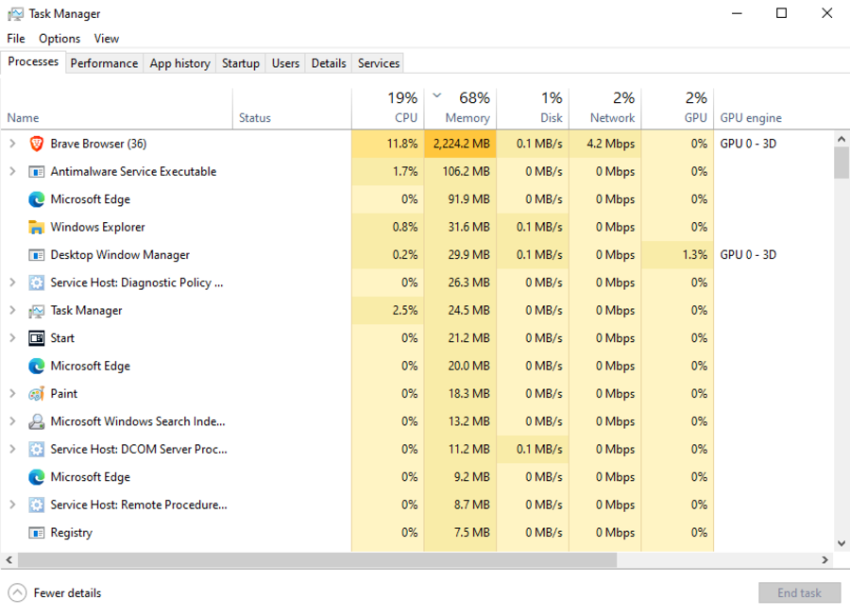
Task: Switch to the Performance tab
Action: click(x=104, y=63)
